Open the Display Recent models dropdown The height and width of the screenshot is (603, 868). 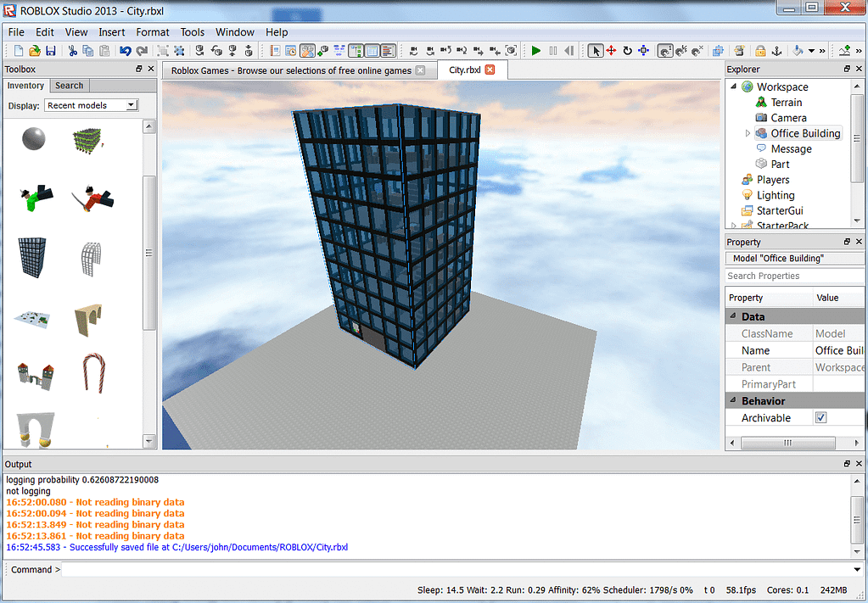(x=92, y=105)
